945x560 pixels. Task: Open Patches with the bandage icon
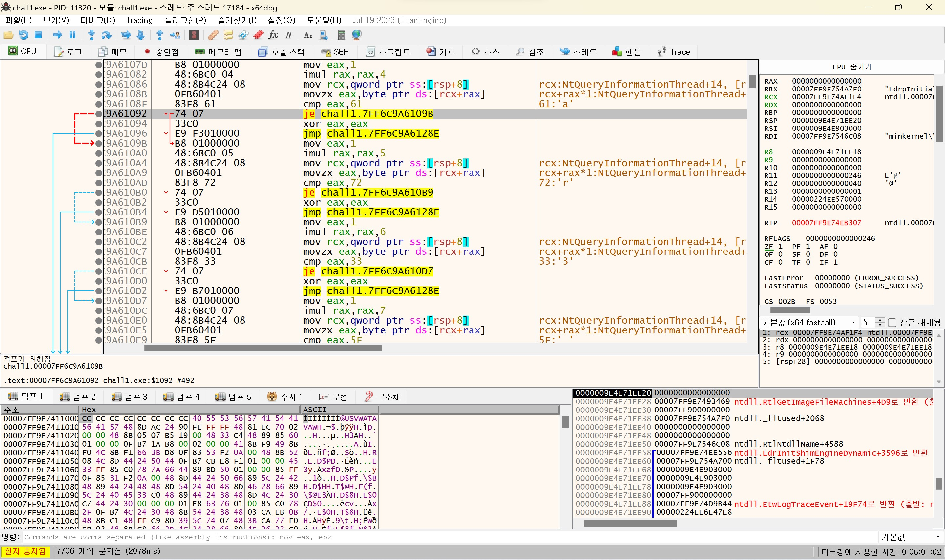213,35
